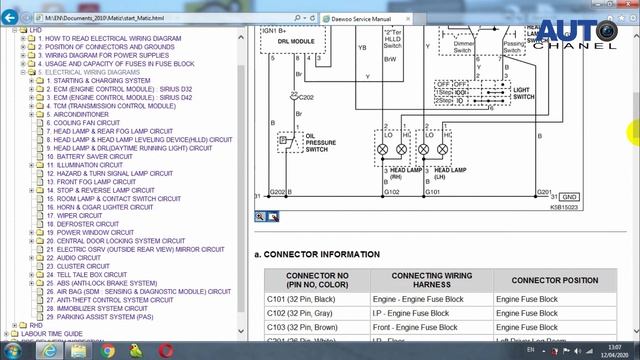Click the zoom-in magnifier icon below diagram
The width and height of the screenshot is (640, 360).
[260, 217]
